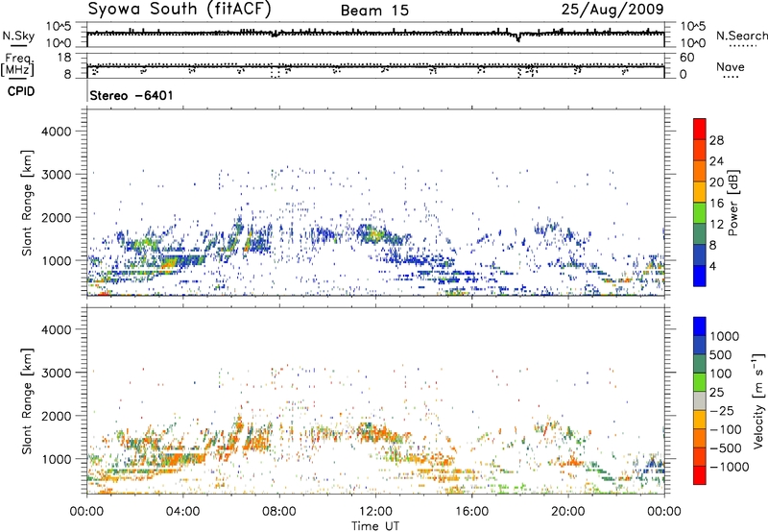Click the bright blue top Velocity colorbar segment
Image resolution: width=768 pixels, height=532 pixels.
point(700,326)
